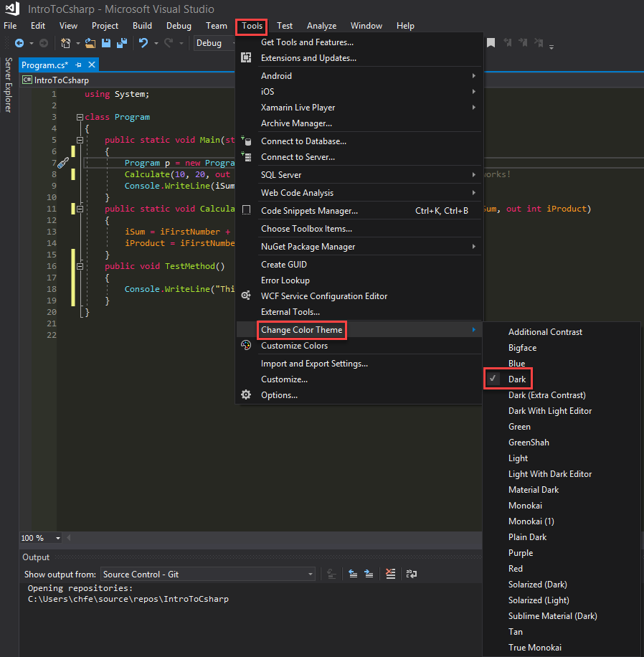
Task: Choose Change Color Theme menu entry
Action: [x=302, y=330]
